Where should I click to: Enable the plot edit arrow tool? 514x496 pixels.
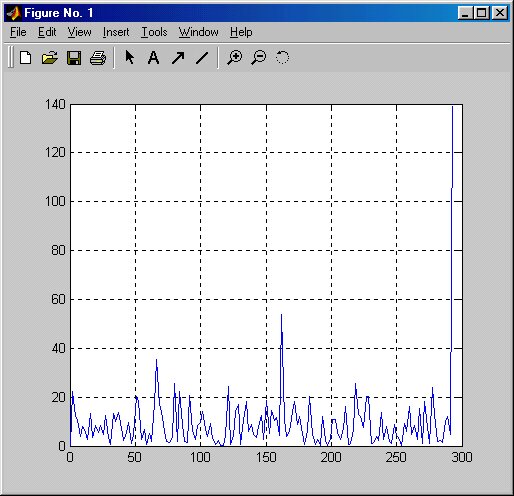[x=129, y=57]
